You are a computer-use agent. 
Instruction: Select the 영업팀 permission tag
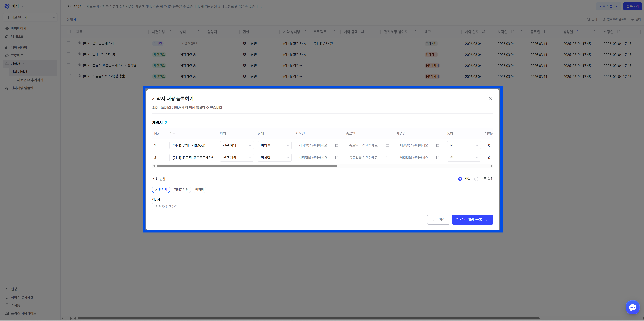coord(199,190)
